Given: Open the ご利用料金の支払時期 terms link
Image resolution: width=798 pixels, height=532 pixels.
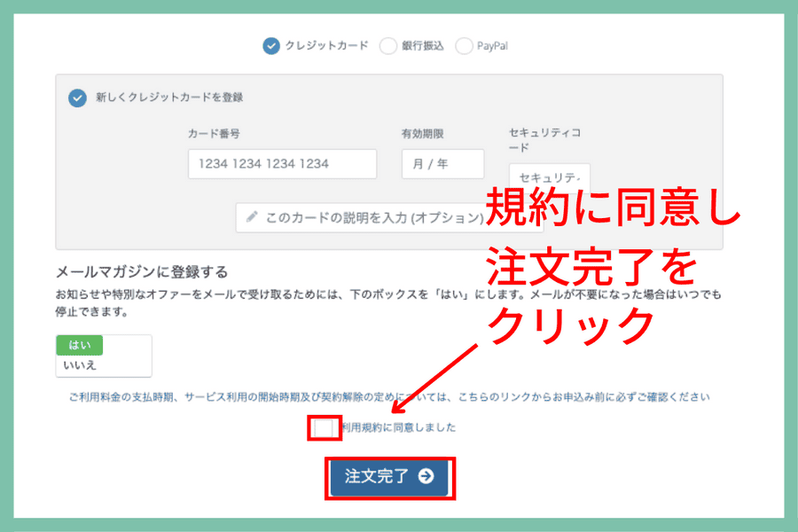Looking at the screenshot, I should click(389, 397).
